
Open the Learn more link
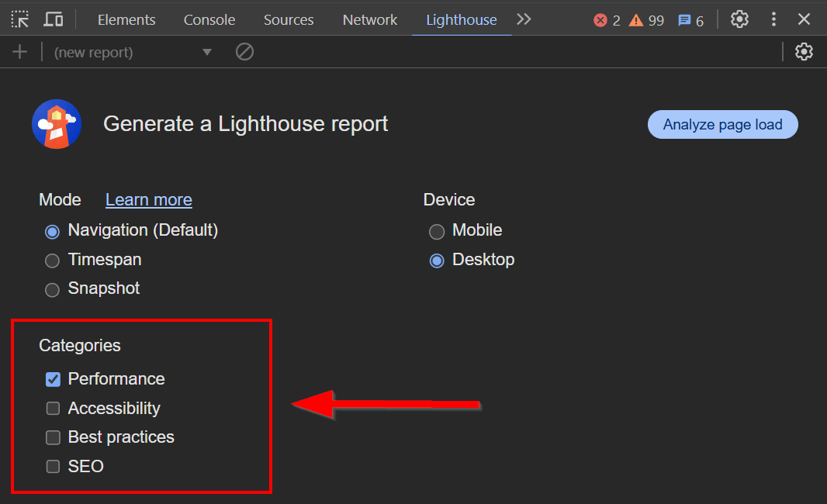[149, 200]
